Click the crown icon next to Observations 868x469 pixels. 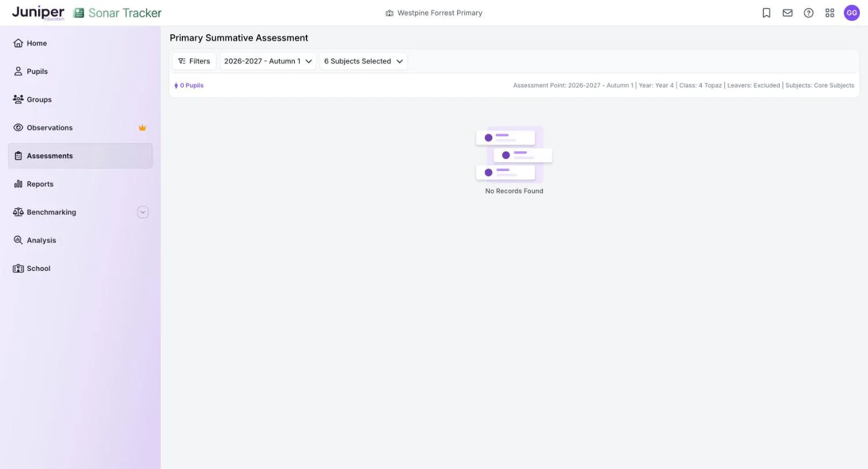coord(142,128)
